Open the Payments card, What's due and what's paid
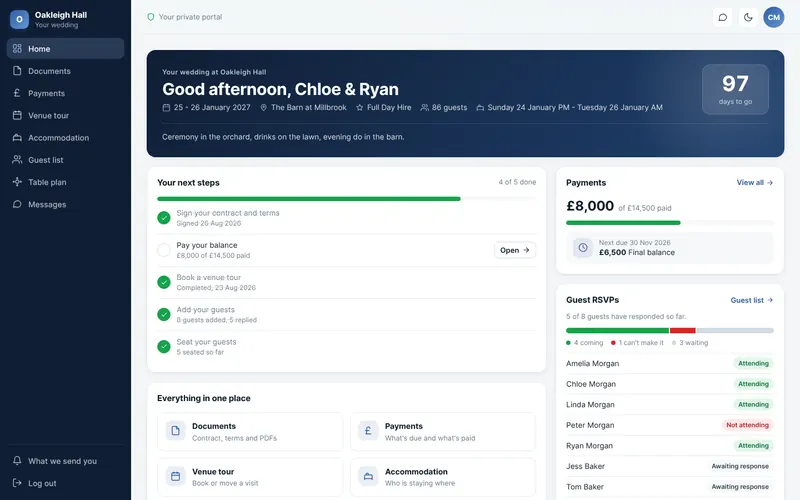Screen dimensions: 800x500 443,432
